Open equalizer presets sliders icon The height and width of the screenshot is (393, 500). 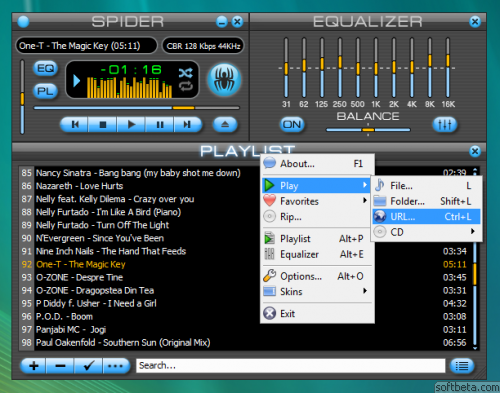(444, 125)
